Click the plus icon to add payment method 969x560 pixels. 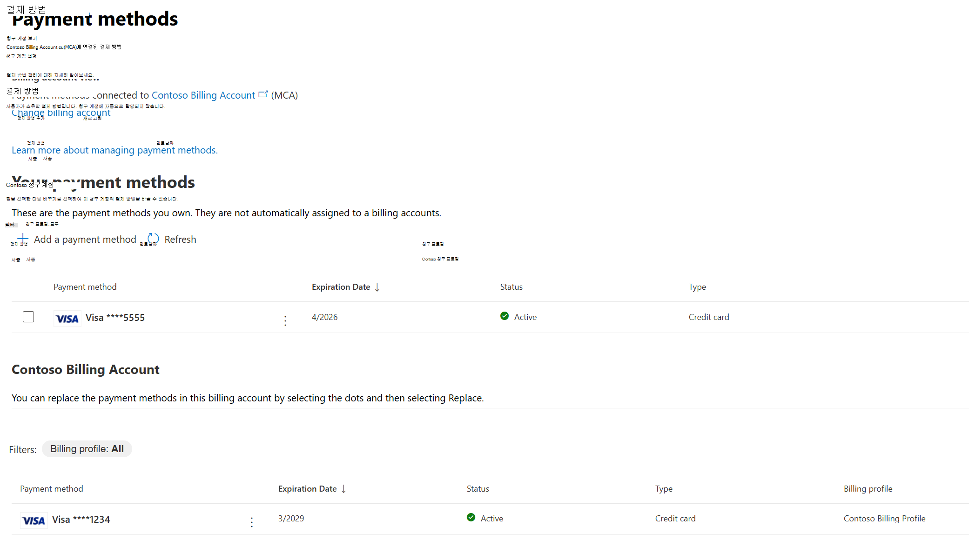point(23,239)
